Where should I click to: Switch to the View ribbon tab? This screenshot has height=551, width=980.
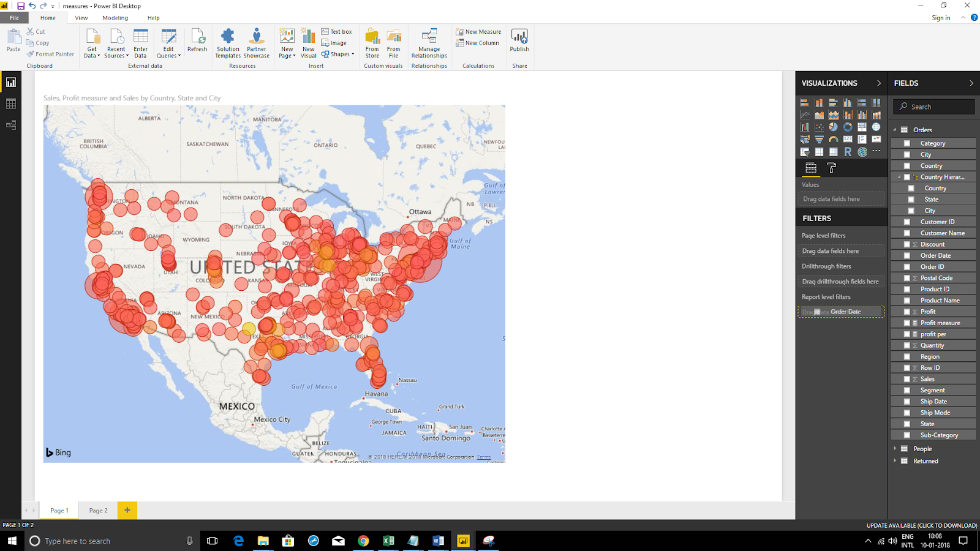(81, 18)
